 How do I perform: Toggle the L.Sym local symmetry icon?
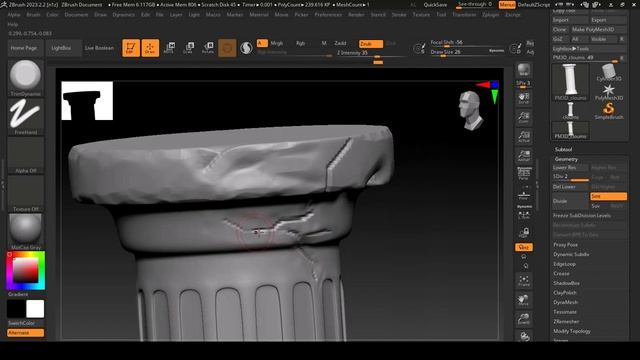tap(524, 214)
